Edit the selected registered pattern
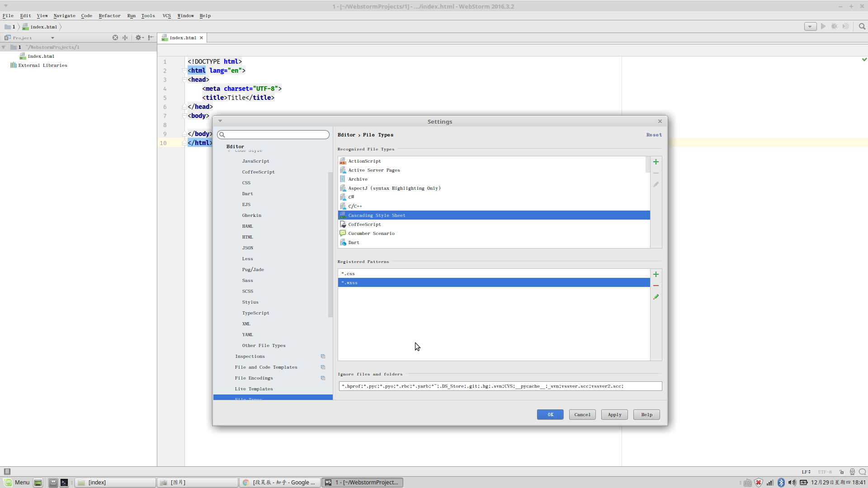The image size is (868, 488). point(656,297)
